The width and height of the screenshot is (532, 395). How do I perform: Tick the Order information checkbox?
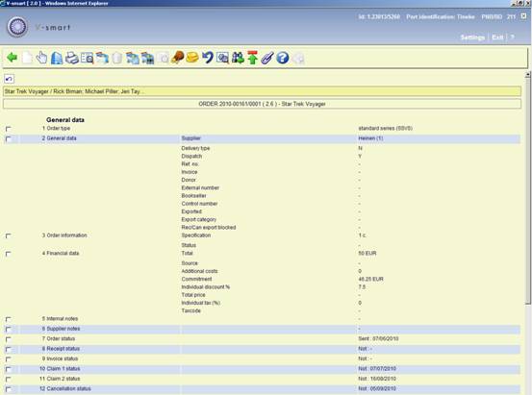coord(8,235)
